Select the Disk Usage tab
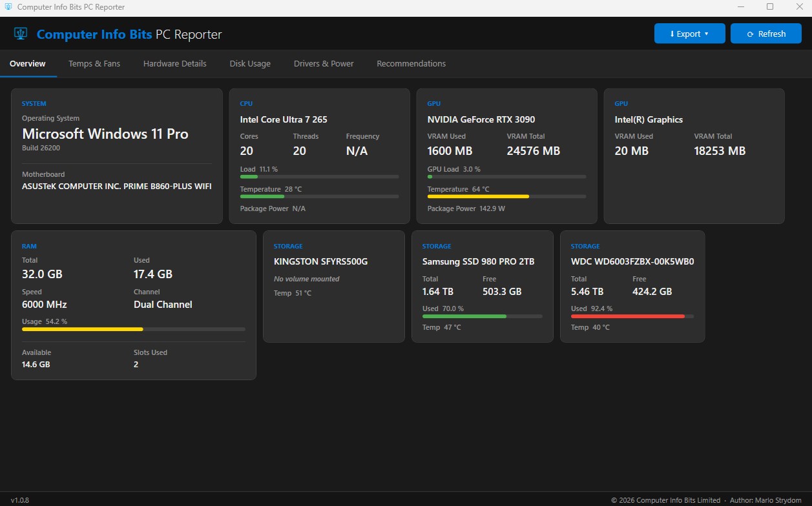The image size is (812, 506). tap(250, 63)
